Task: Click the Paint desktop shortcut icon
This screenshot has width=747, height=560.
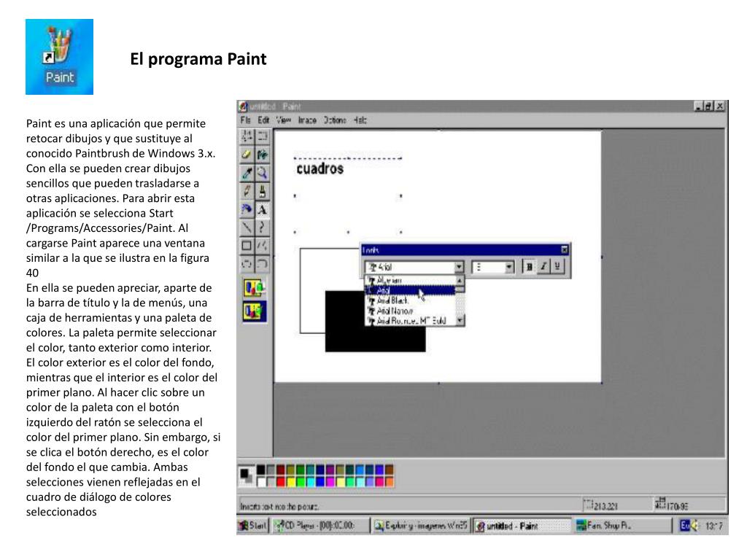Action: click(x=60, y=57)
